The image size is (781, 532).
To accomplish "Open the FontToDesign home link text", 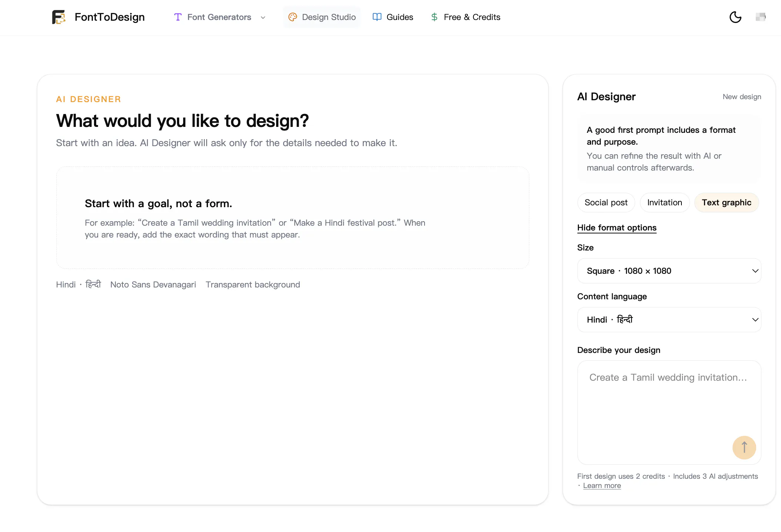I will click(x=110, y=17).
